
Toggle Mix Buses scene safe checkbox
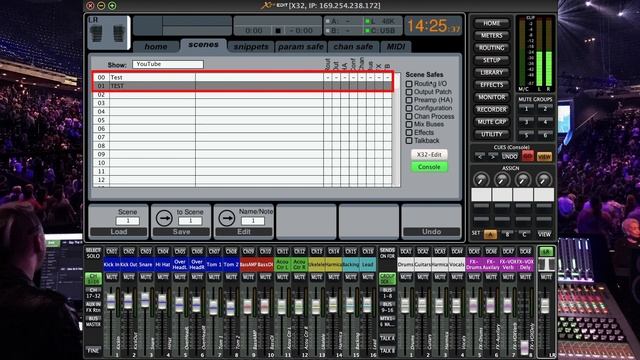[x=409, y=124]
